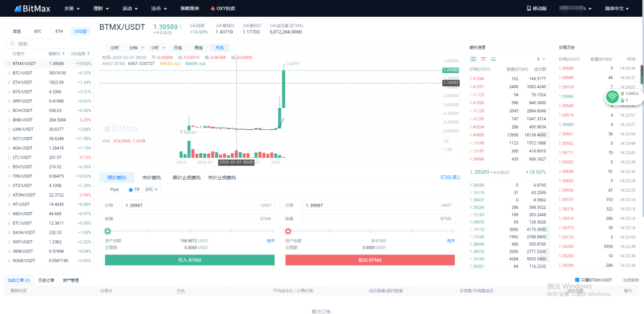Open the 交易 navigation dropdown

72,8
